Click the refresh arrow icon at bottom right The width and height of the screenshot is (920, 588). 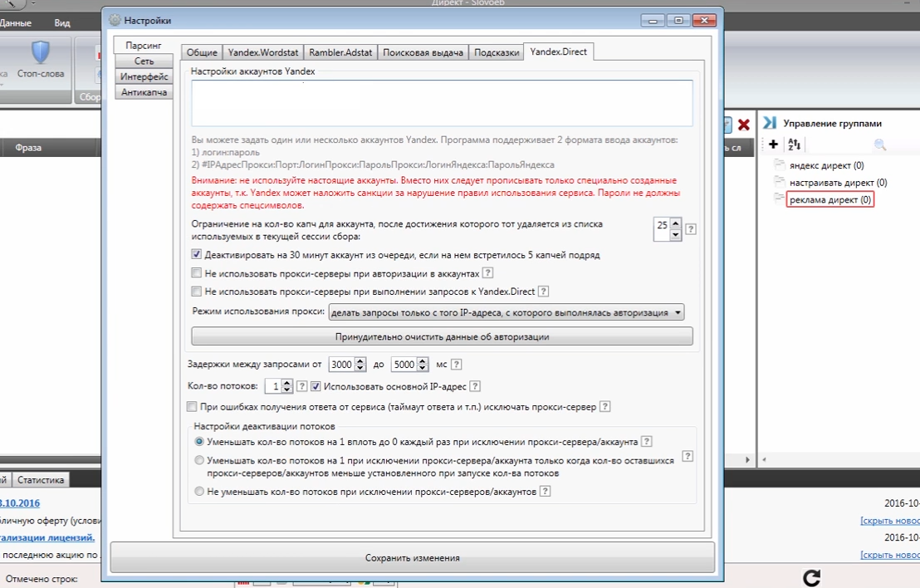[811, 578]
